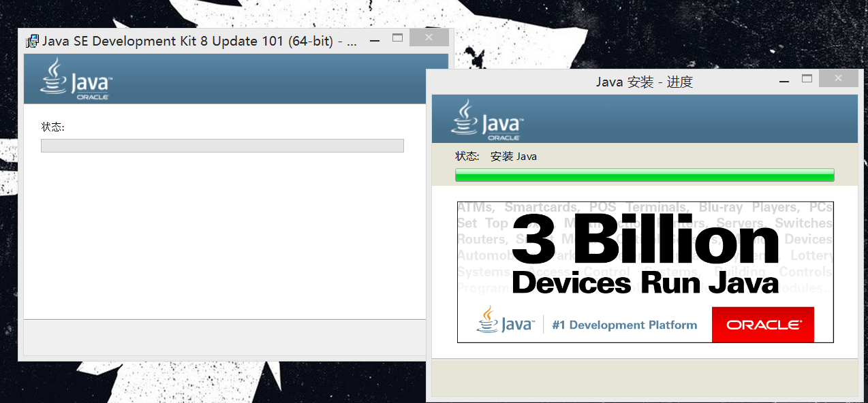Click the '3 Billion' headline in the banner
This screenshot has height=403, width=868.
pyautogui.click(x=646, y=240)
